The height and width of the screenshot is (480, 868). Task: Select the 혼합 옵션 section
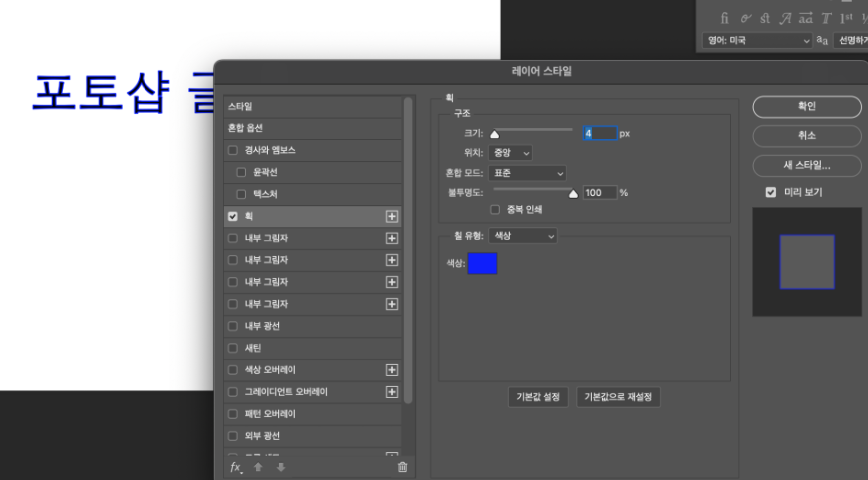click(312, 128)
